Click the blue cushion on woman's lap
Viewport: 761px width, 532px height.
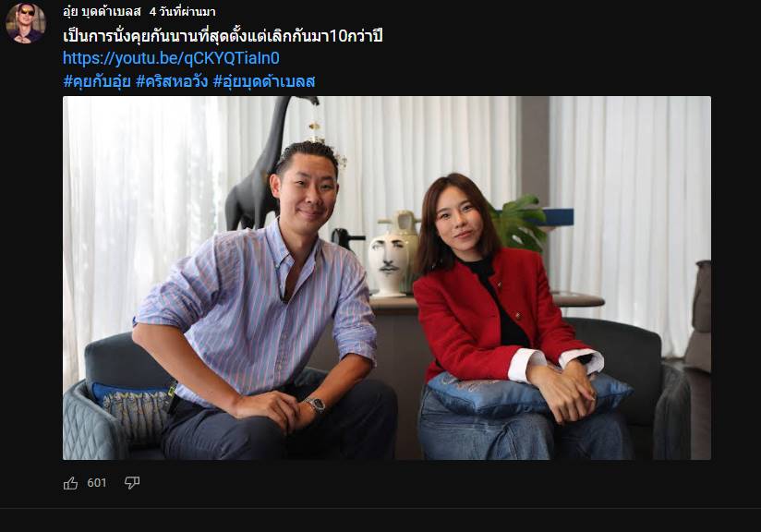(x=529, y=393)
